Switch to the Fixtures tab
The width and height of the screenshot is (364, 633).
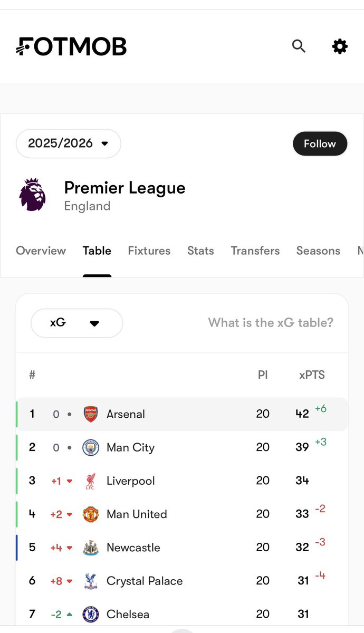pyautogui.click(x=149, y=251)
